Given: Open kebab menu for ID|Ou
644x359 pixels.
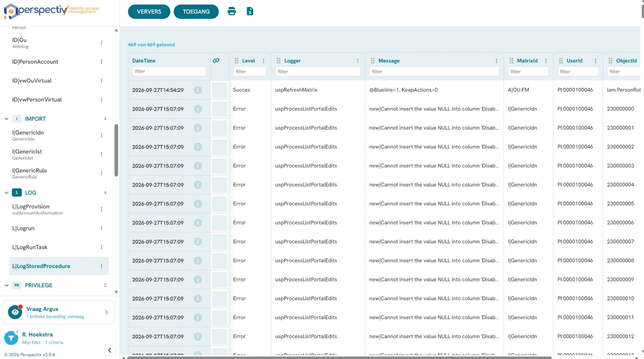Looking at the screenshot, I should [101, 43].
